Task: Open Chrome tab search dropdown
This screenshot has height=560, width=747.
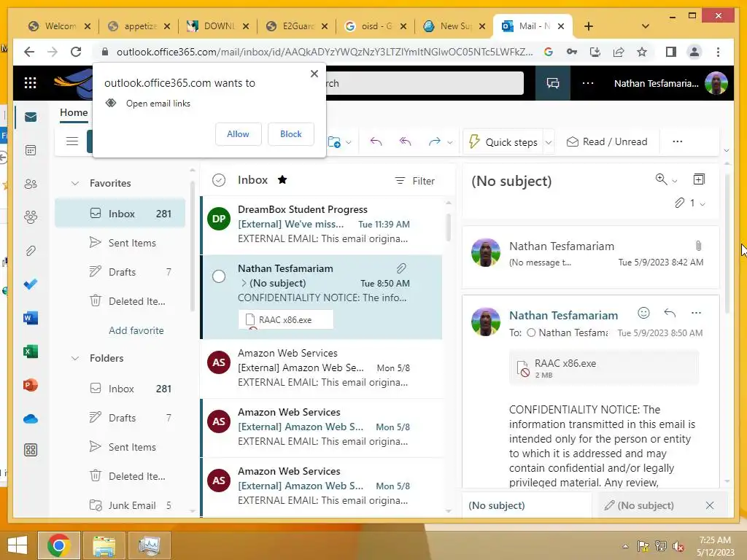Action: click(x=645, y=26)
